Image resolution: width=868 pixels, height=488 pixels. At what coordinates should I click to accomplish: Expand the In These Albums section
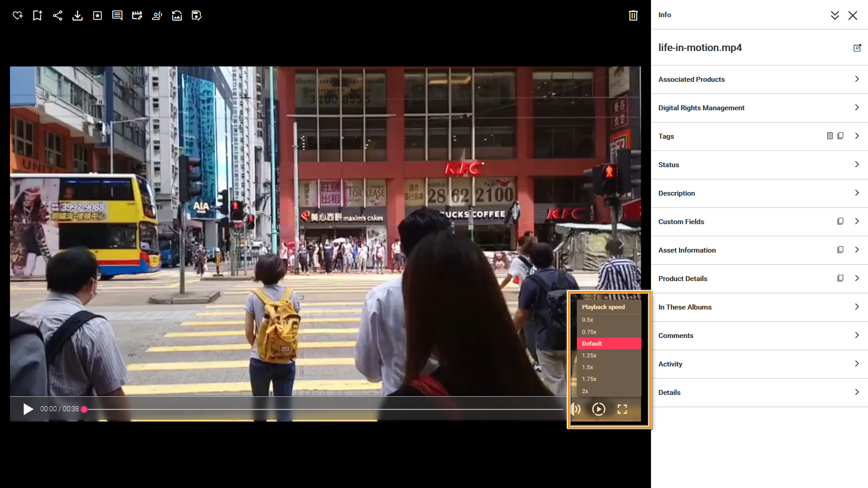tap(759, 307)
